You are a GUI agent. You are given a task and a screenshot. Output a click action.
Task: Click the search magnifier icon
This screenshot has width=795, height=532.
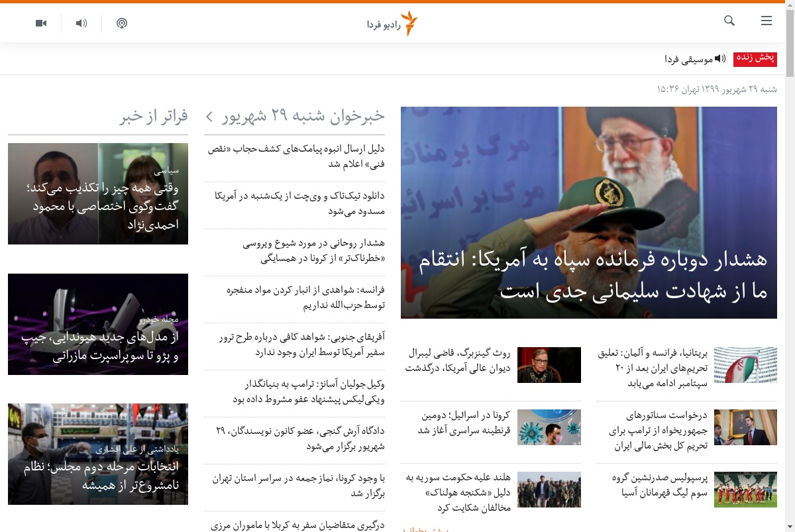click(x=729, y=21)
